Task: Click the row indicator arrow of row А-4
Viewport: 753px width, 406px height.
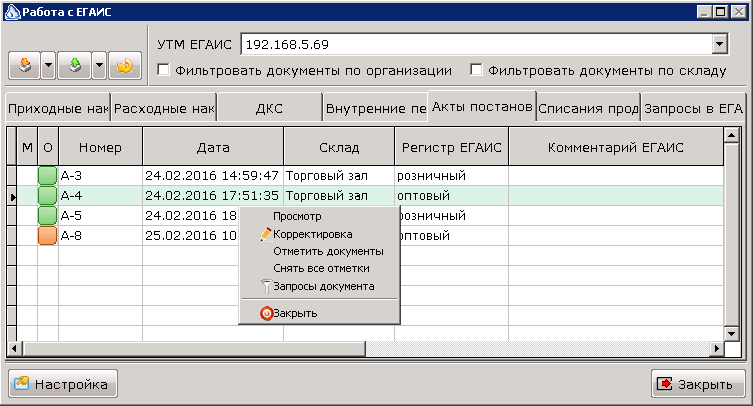Action: click(12, 196)
